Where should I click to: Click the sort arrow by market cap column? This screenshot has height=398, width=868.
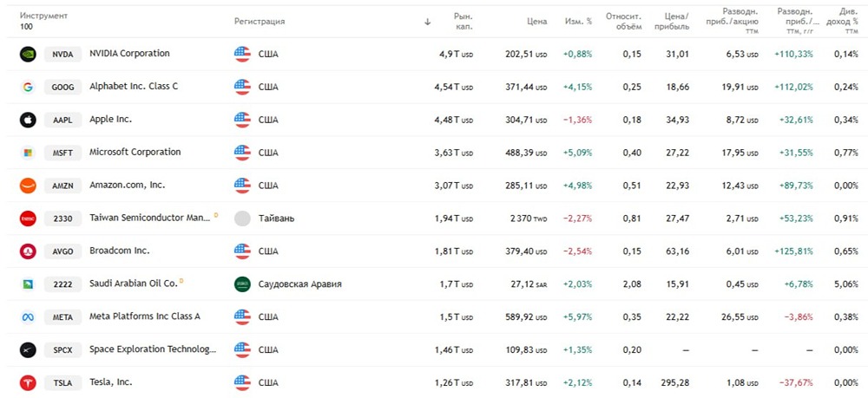click(427, 23)
